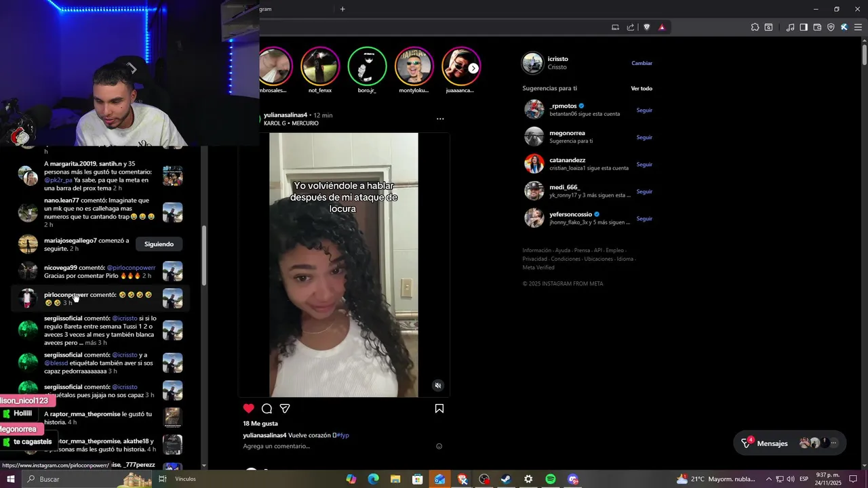The width and height of the screenshot is (868, 488).
Task: Open comments with the speech bubble icon
Action: pyautogui.click(x=267, y=408)
